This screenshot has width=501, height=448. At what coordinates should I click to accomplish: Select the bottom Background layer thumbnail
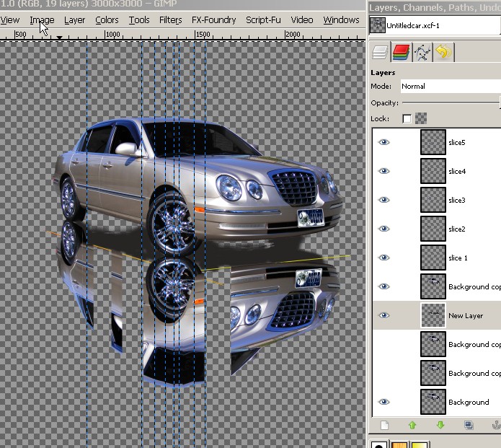pyautogui.click(x=433, y=402)
